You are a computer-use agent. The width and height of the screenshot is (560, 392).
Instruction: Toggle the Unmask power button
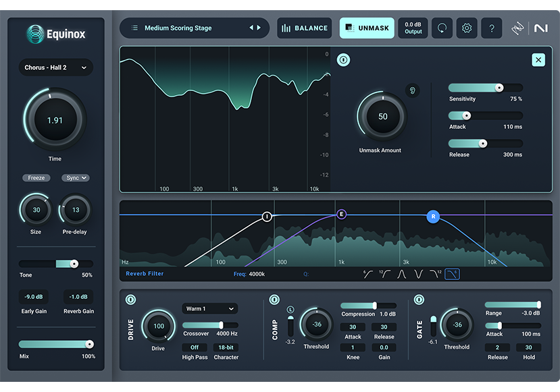[x=344, y=59]
